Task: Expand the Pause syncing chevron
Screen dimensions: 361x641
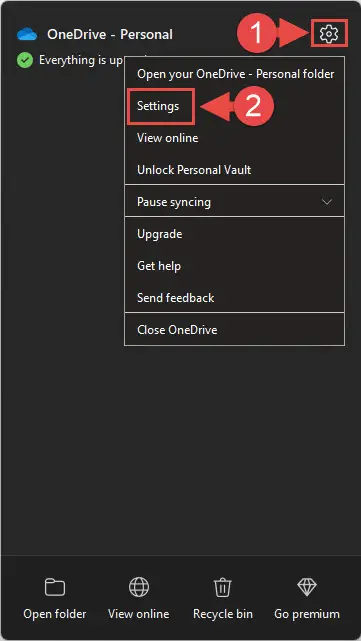Action: 327,202
